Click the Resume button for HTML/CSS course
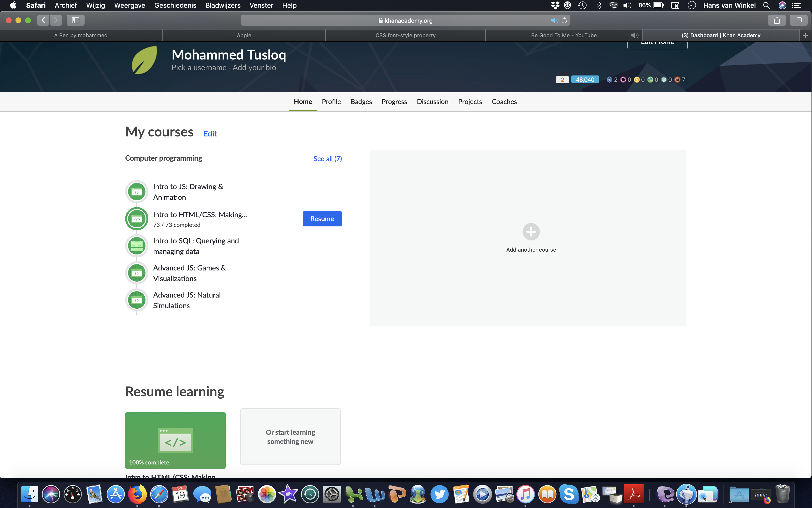Viewport: 812px width, 508px height. pyautogui.click(x=322, y=219)
